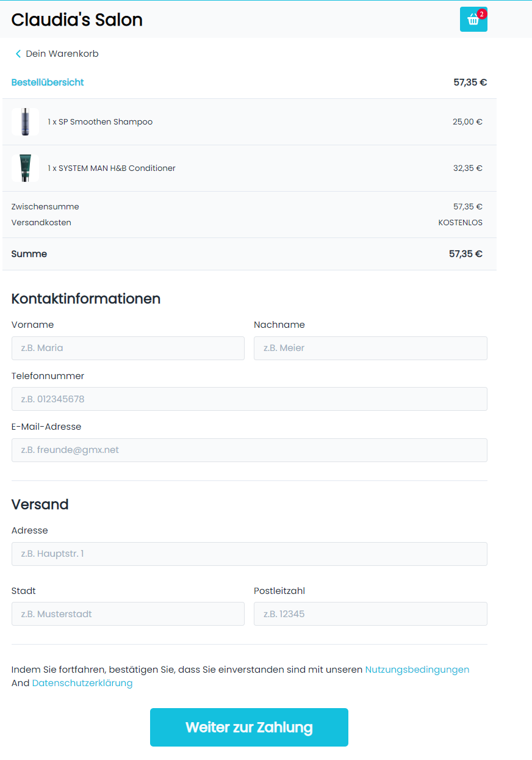Viewport: 532px width, 760px height.
Task: Open the Nutzungsbedingungen link
Action: pyautogui.click(x=417, y=670)
